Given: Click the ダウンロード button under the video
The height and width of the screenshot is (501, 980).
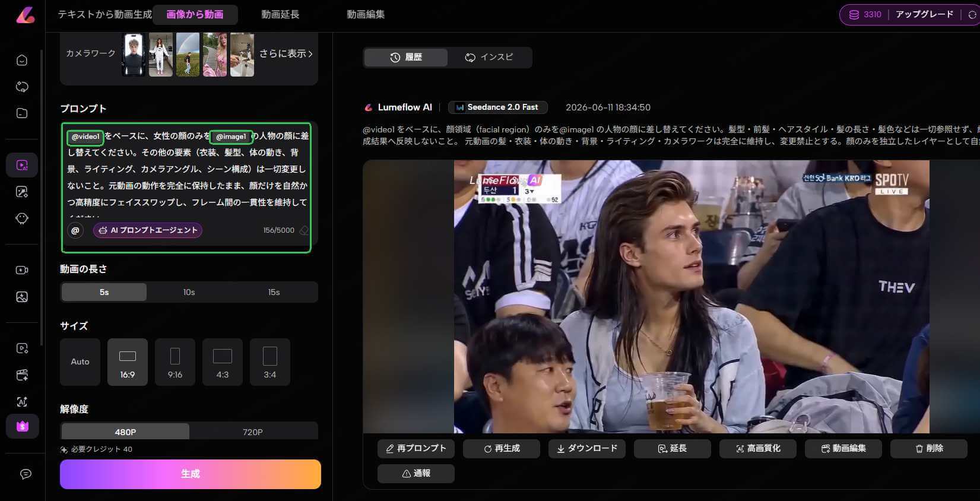Looking at the screenshot, I should [587, 449].
